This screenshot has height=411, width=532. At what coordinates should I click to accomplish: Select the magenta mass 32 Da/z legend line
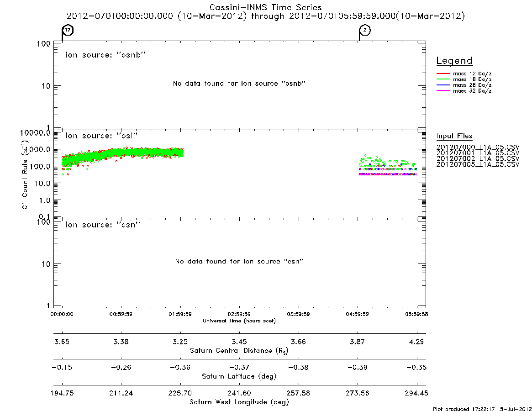coord(443,91)
